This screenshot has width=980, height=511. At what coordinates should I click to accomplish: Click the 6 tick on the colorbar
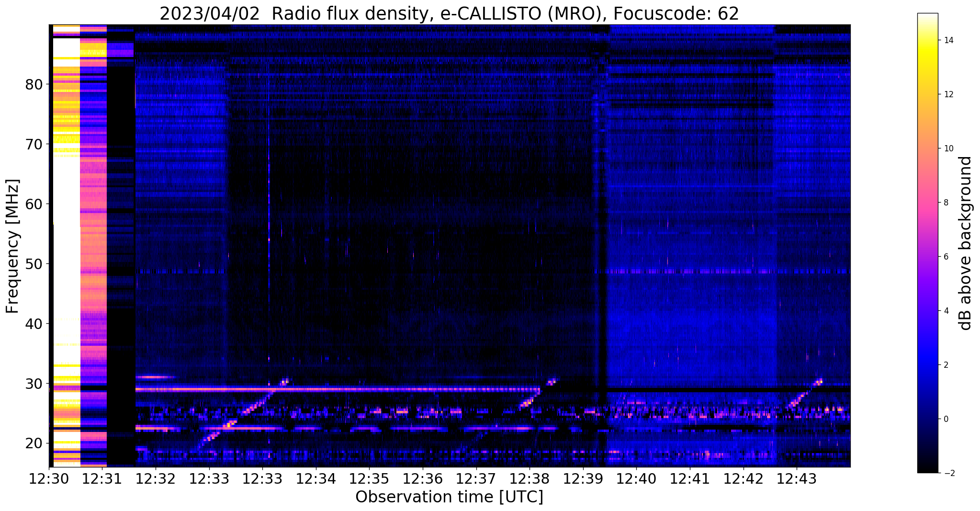pyautogui.click(x=945, y=257)
